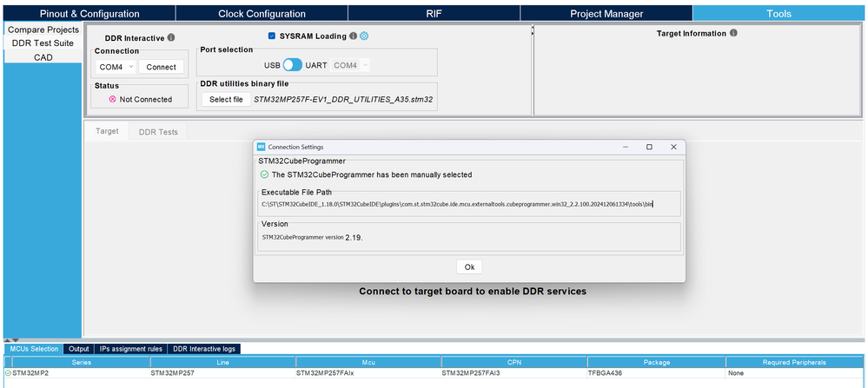Screen dimensions: 868x388
Task: Minimize the Connection Settings dialog
Action: click(x=625, y=147)
